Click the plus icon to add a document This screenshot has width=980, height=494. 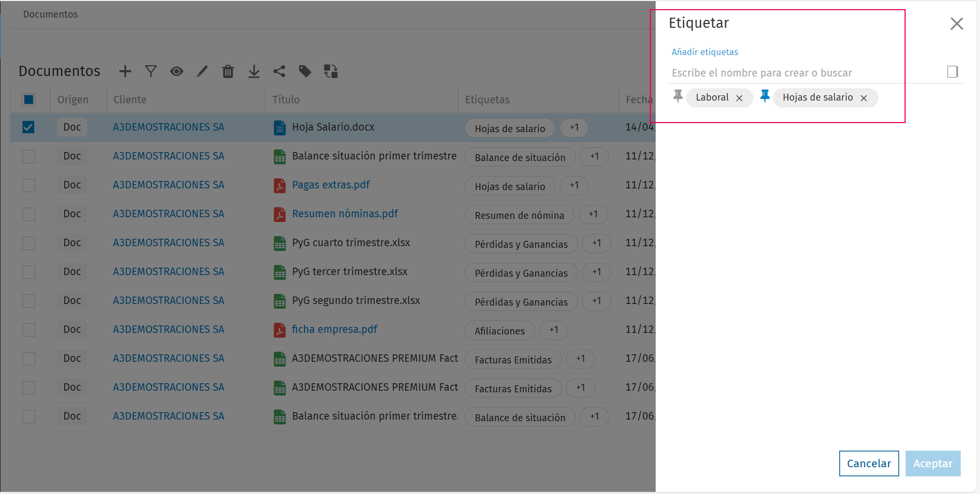click(125, 71)
